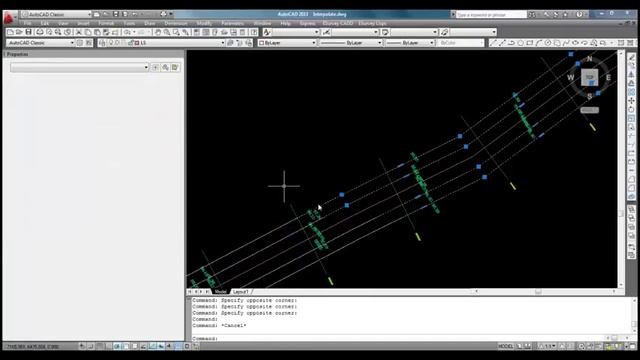
Task: Click ViewCube TOP face
Action: (x=589, y=77)
